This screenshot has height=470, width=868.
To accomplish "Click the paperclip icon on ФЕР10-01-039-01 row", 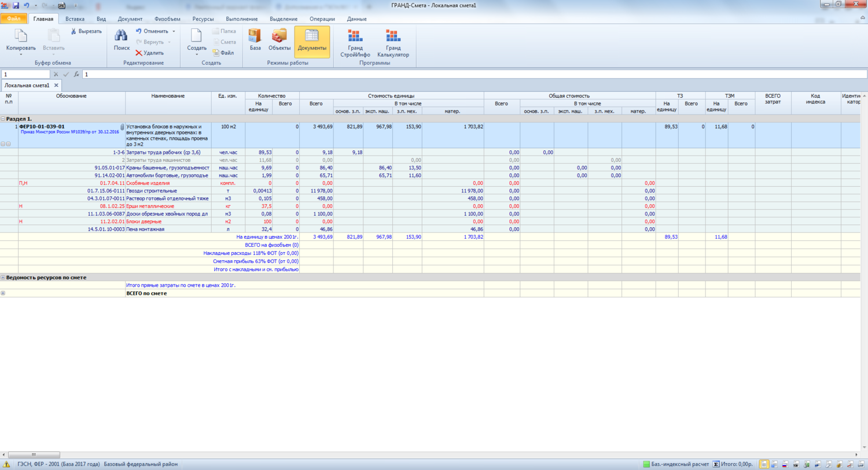I will (122, 127).
